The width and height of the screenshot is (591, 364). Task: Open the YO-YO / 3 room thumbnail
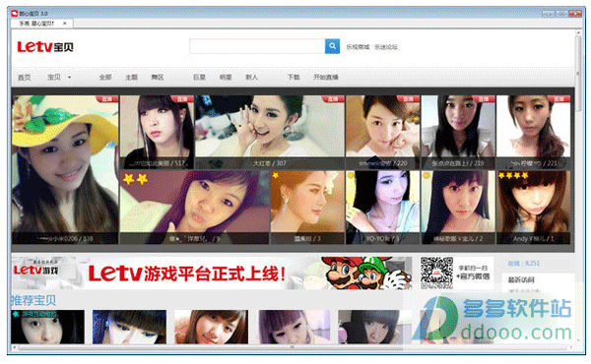point(382,208)
